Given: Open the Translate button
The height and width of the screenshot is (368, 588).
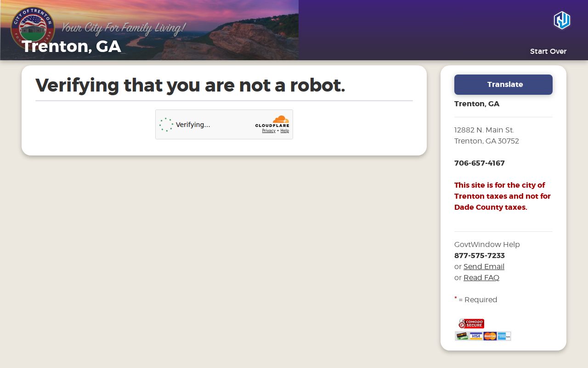Looking at the screenshot, I should (x=503, y=85).
